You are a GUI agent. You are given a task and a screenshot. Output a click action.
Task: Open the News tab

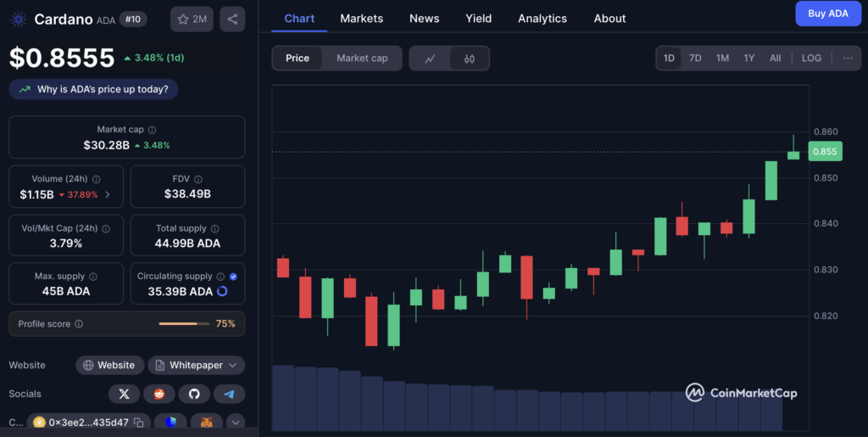coord(424,19)
